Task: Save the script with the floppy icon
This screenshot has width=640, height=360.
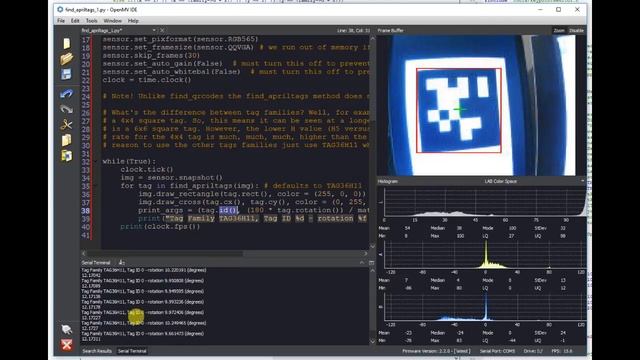Action: point(66,74)
